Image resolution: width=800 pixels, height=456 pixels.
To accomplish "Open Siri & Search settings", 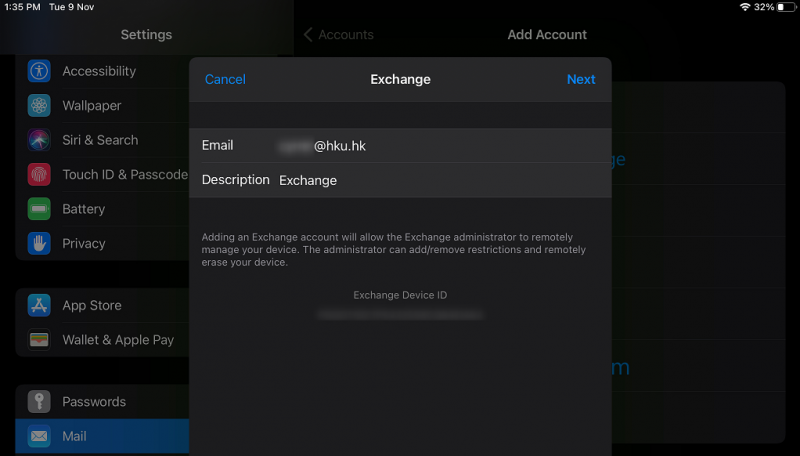I will 103,140.
